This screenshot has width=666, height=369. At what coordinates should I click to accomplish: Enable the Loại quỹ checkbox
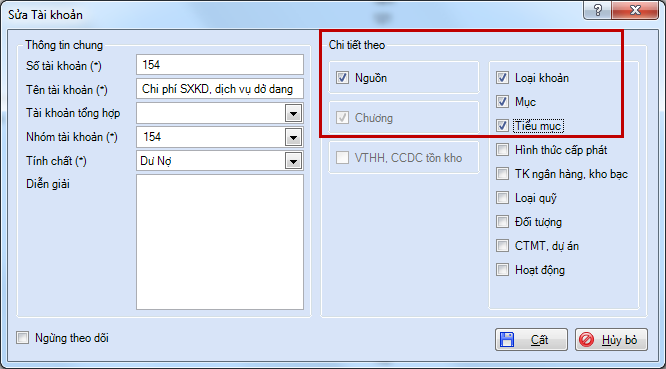(502, 197)
